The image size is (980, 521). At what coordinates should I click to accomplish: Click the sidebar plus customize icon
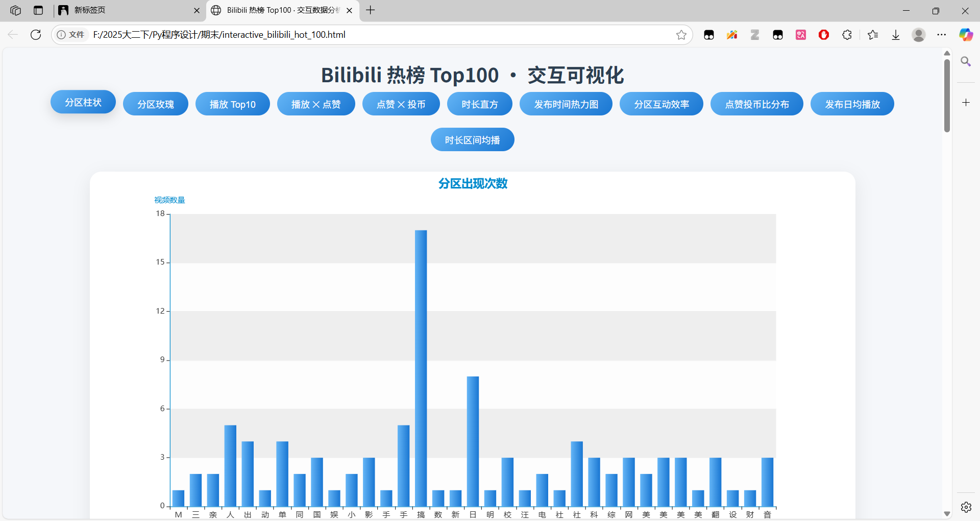tap(966, 103)
